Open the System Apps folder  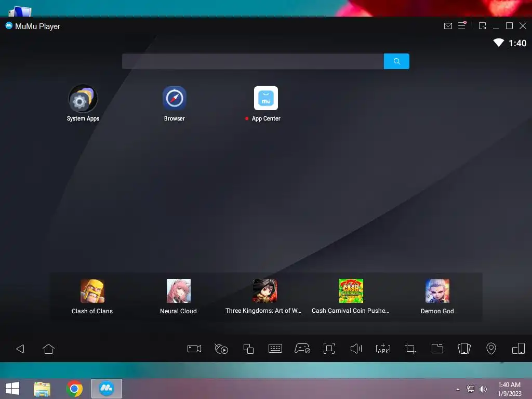pyautogui.click(x=83, y=99)
